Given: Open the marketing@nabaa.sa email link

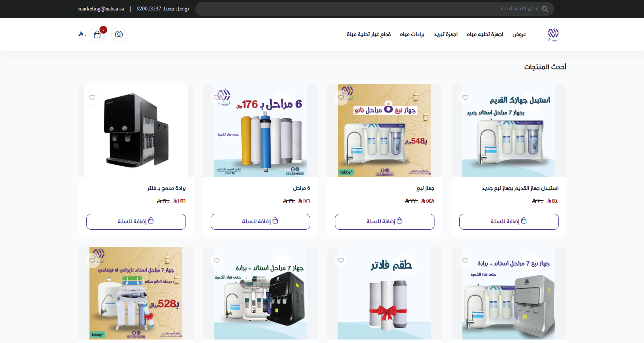Looking at the screenshot, I should pyautogui.click(x=101, y=9).
